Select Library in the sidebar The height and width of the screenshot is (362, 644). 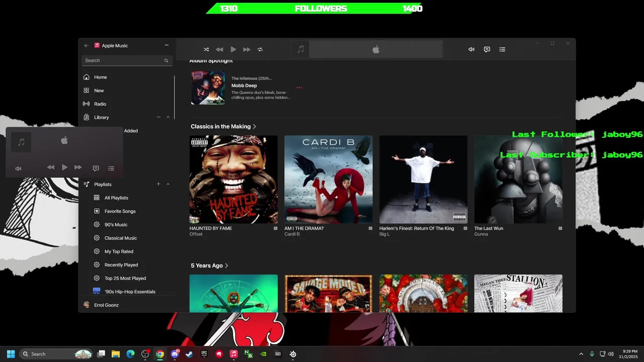(x=101, y=117)
